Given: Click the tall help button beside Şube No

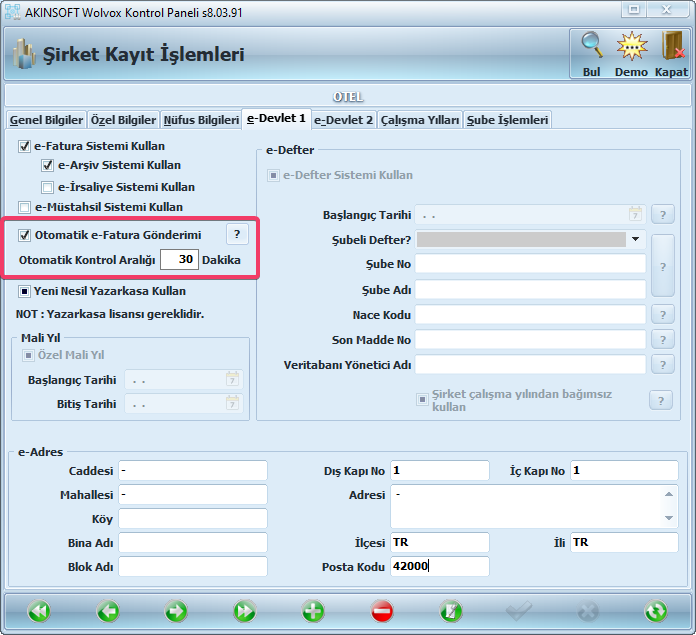Looking at the screenshot, I should (663, 265).
